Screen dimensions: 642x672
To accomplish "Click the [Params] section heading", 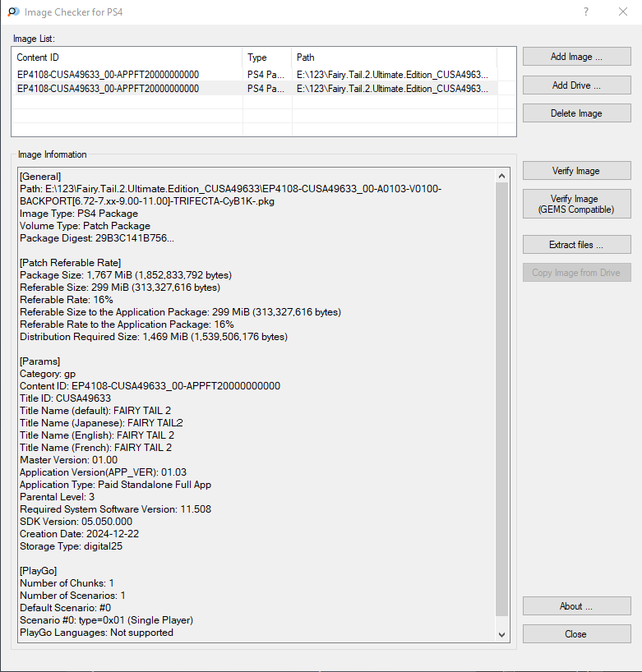I will coord(40,361).
